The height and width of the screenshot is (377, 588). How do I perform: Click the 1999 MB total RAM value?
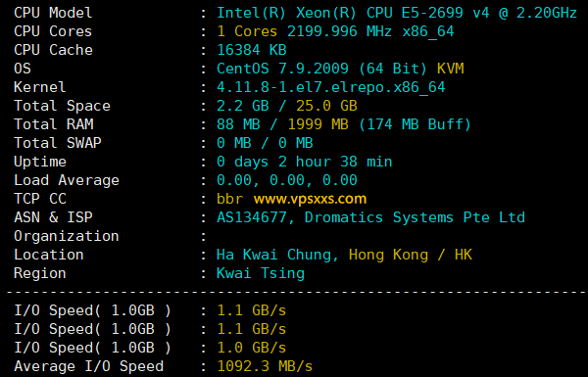(x=318, y=124)
